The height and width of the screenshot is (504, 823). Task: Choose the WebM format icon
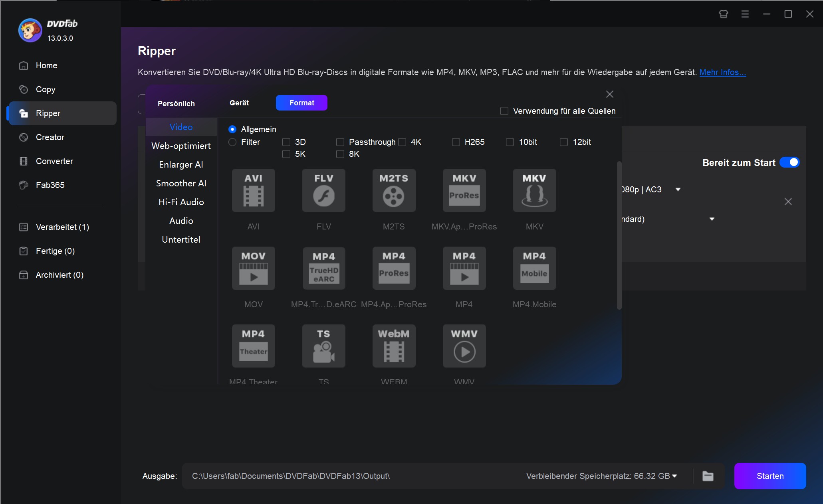(394, 346)
